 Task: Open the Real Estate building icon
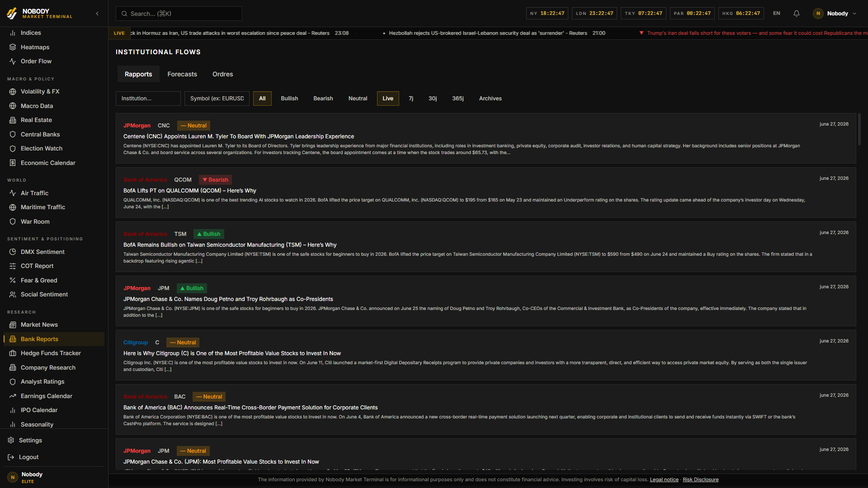tap(13, 120)
